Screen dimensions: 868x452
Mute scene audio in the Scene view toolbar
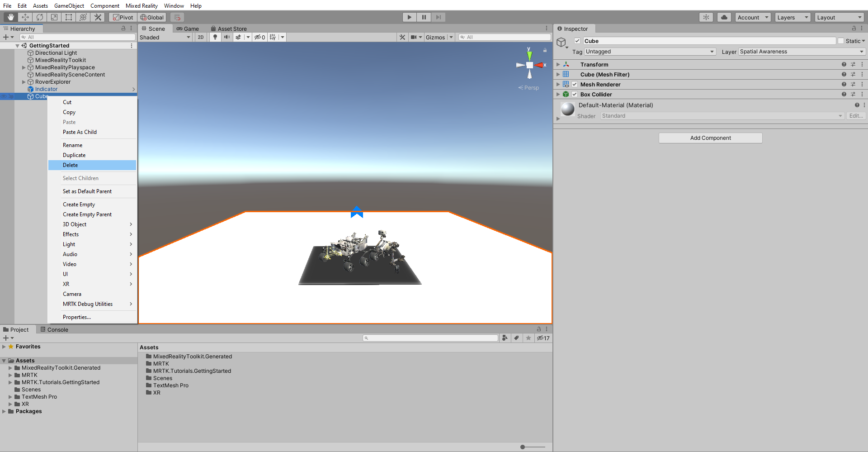[227, 37]
